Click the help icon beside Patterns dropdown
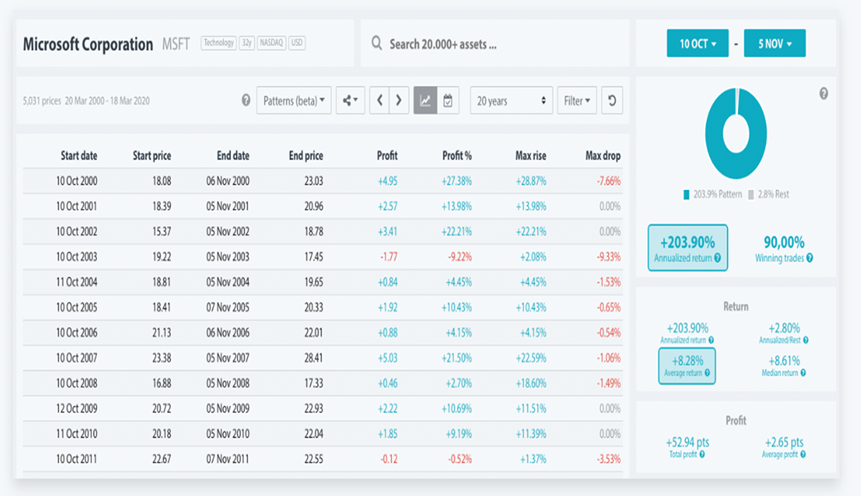This screenshot has height=496, width=861. (x=246, y=100)
